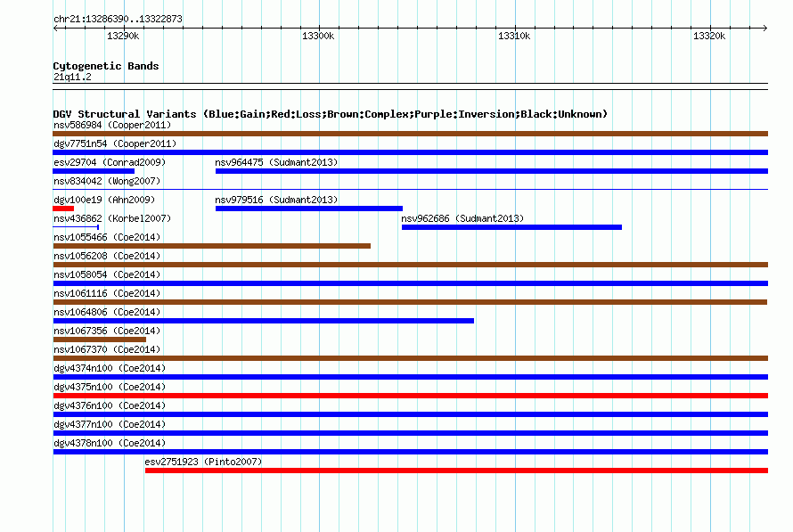Click the esv2751923 (Pinto2007) label
This screenshot has width=793, height=532.
(x=203, y=462)
